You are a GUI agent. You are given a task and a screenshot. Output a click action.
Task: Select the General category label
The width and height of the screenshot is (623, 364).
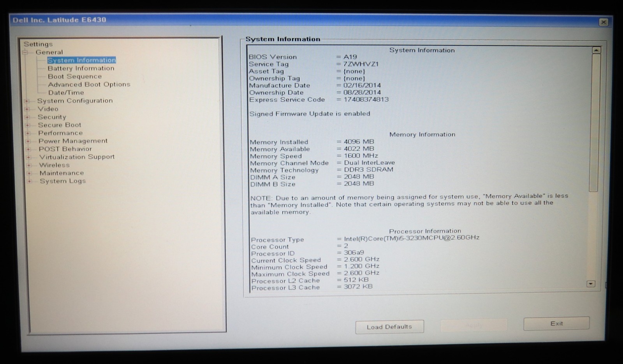[x=49, y=52]
